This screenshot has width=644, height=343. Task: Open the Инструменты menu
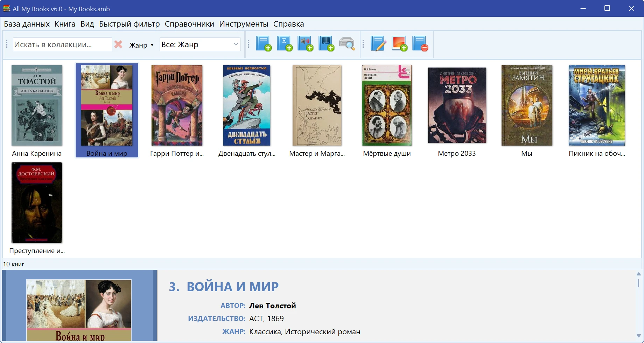coord(244,24)
